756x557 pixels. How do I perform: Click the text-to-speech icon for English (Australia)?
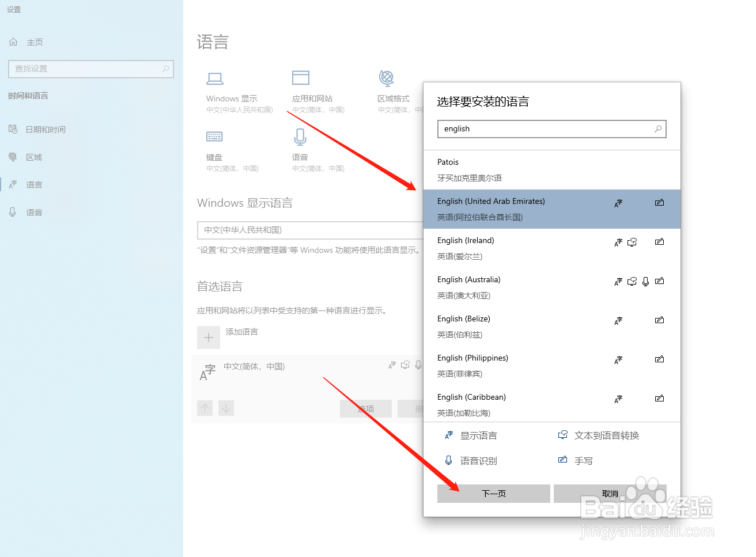pyautogui.click(x=632, y=281)
